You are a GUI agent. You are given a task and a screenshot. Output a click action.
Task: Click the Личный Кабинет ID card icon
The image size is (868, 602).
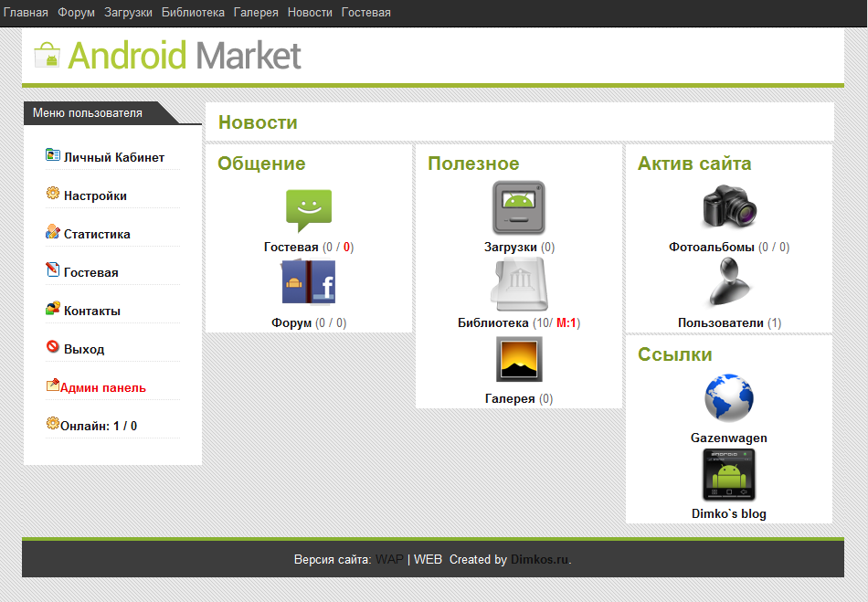53,155
